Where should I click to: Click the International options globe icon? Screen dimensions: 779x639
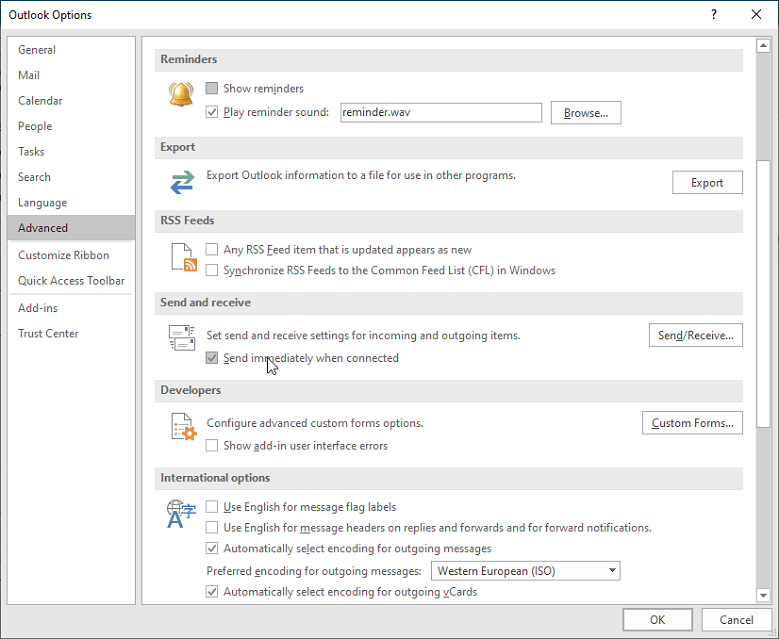coord(181,514)
